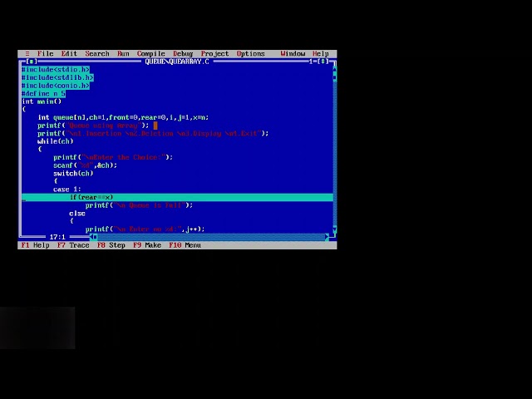Open the Debug menu
Viewport: 532px width, 399px height.
pos(183,53)
